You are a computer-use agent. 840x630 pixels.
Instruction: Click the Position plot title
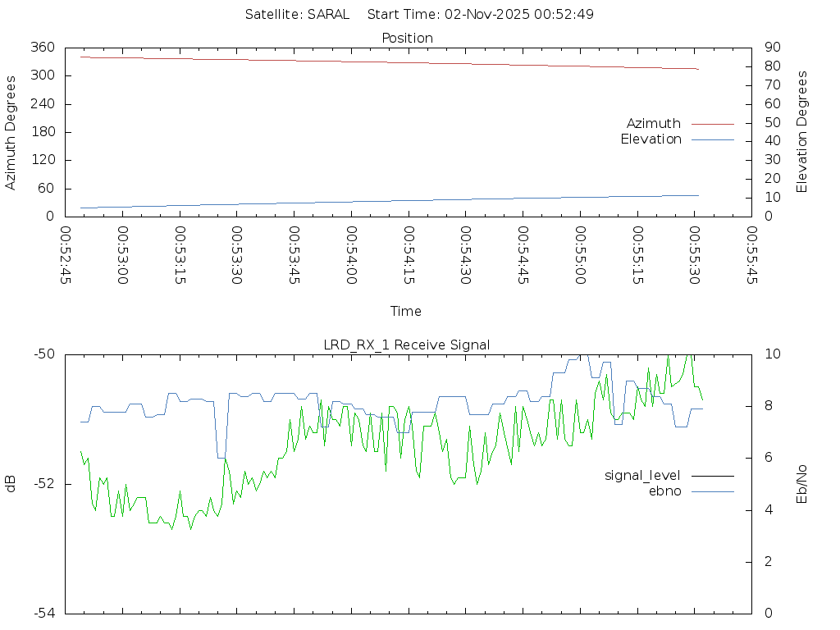[x=407, y=38]
